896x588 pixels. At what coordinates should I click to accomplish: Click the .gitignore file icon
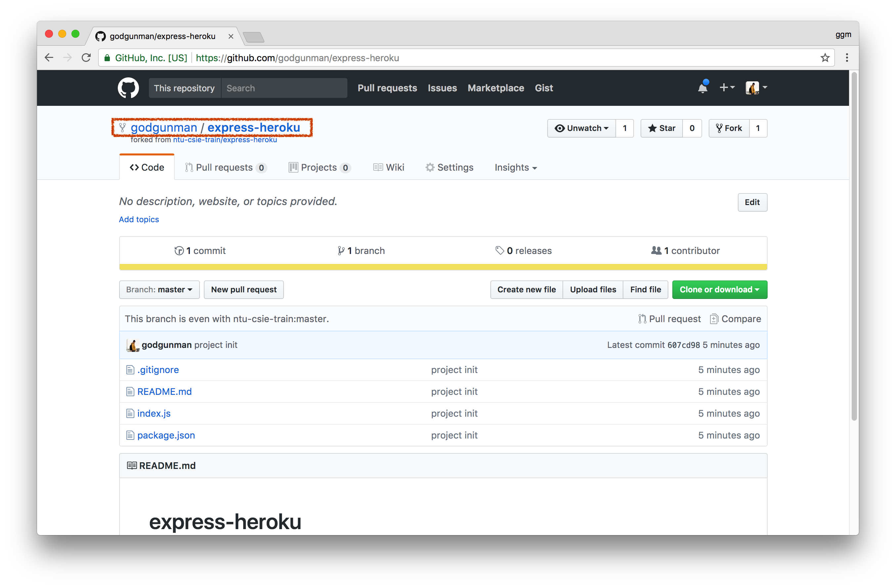click(x=130, y=370)
